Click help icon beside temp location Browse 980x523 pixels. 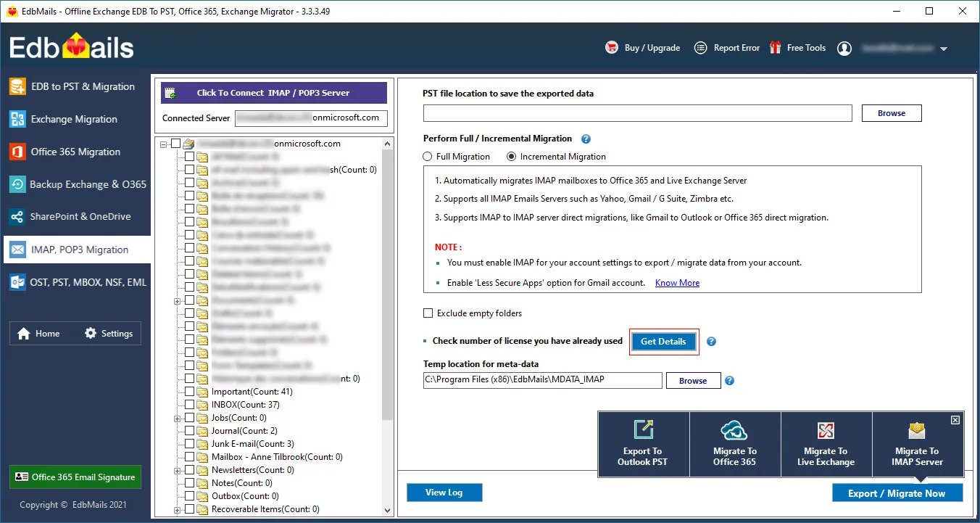click(x=729, y=380)
